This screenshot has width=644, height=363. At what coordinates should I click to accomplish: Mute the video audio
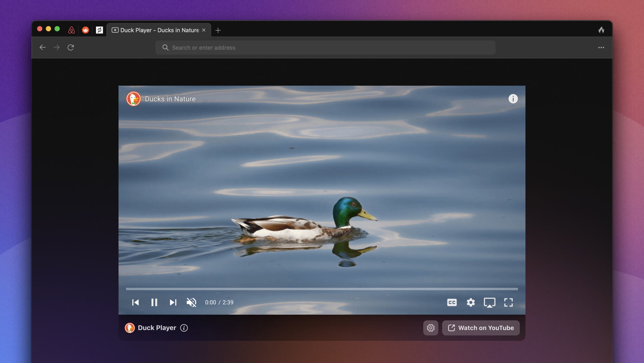pos(191,302)
